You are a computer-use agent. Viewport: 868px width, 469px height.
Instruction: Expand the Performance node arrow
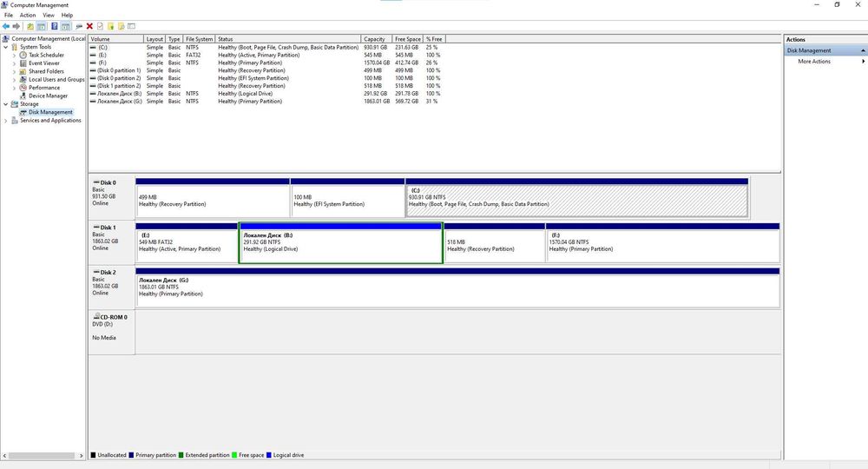(15, 88)
